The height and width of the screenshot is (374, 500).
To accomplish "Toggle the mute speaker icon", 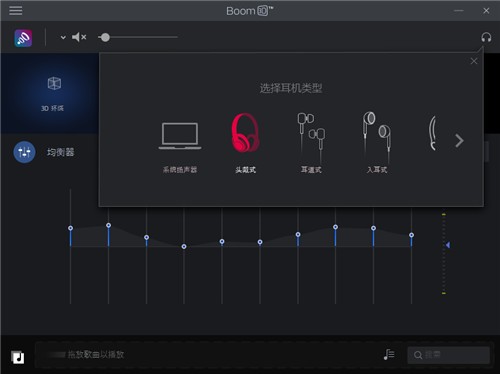I will (x=79, y=37).
